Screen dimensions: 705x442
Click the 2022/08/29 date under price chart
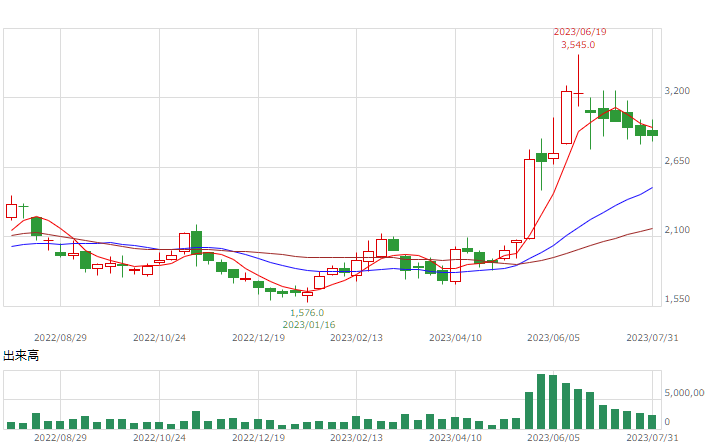point(60,338)
